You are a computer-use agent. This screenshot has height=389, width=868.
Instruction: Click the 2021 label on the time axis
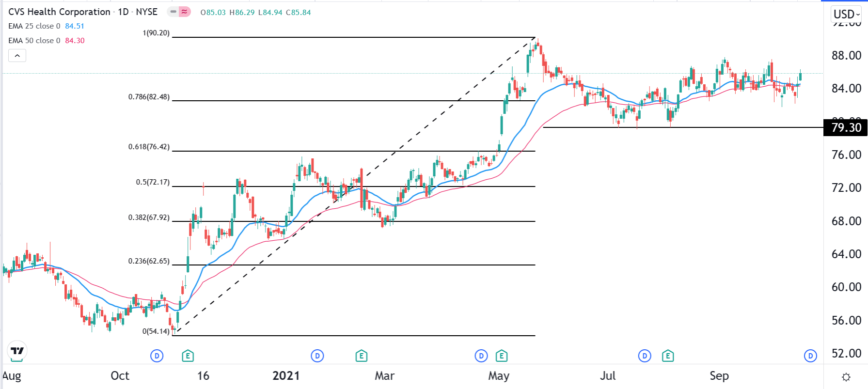(286, 376)
